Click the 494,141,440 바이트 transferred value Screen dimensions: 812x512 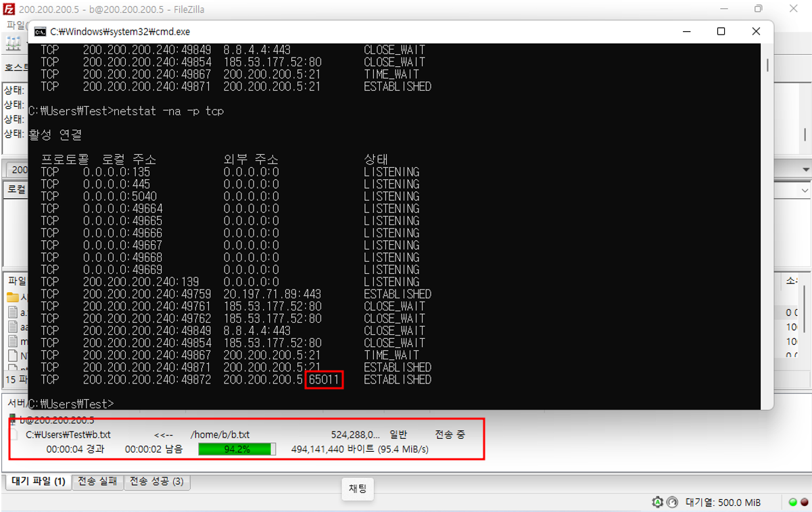tap(333, 449)
